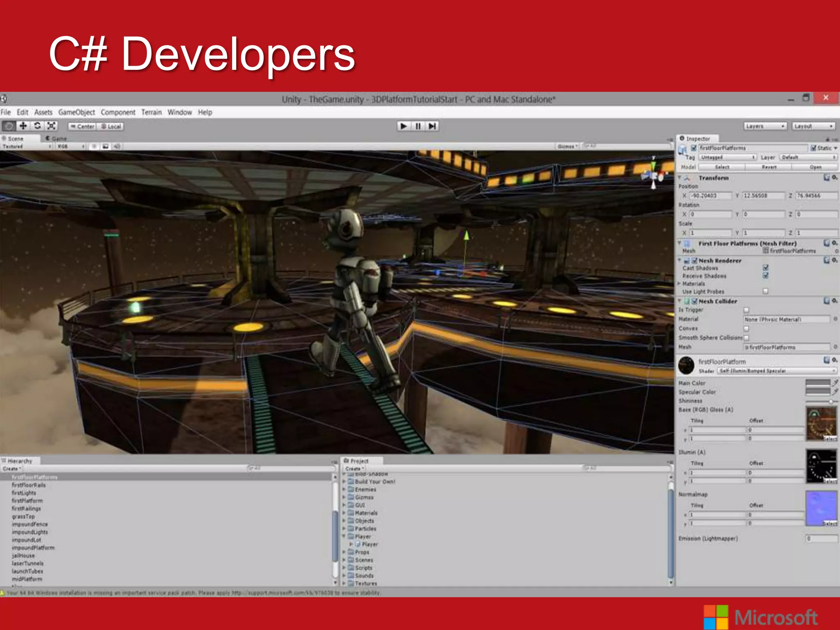The image size is (840, 630).
Task: Click the Main Color eyedropper icon
Action: [x=835, y=382]
